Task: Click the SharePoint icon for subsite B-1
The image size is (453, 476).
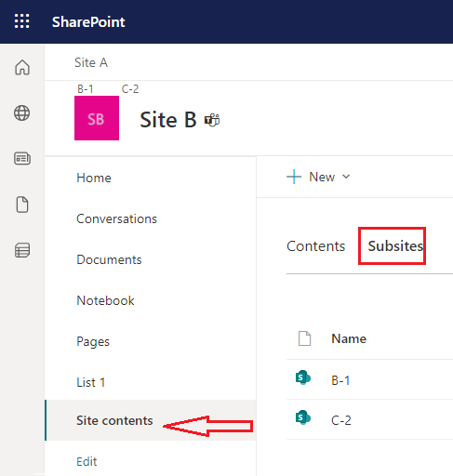Action: [303, 377]
